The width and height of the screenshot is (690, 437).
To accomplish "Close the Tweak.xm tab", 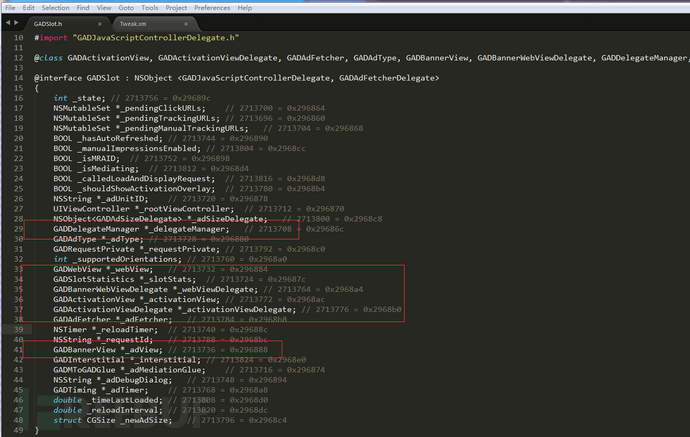I will pyautogui.click(x=186, y=24).
